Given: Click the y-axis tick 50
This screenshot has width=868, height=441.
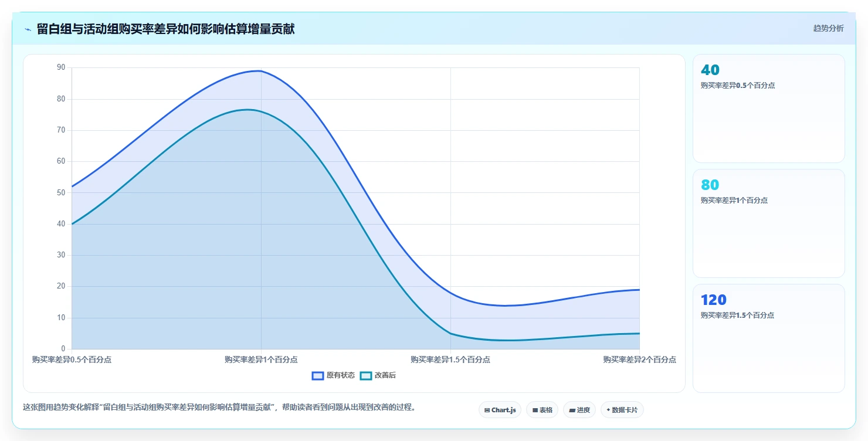Looking at the screenshot, I should (x=61, y=192).
